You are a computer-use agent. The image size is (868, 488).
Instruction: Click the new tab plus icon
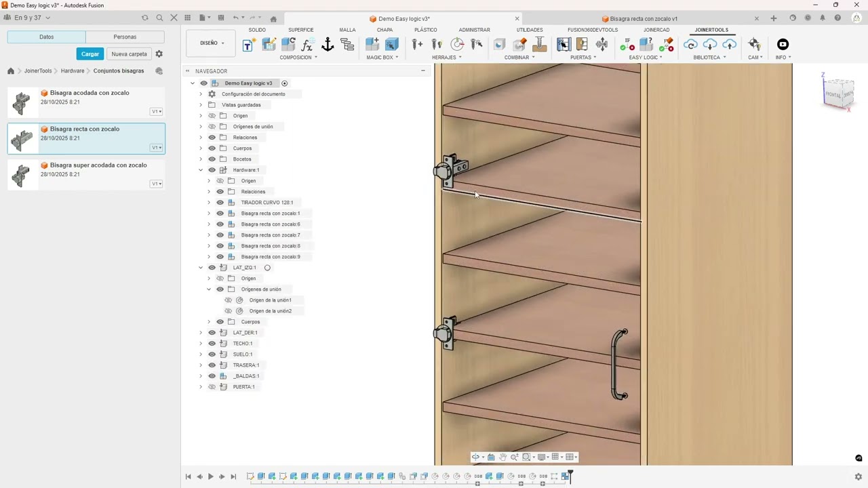(773, 18)
